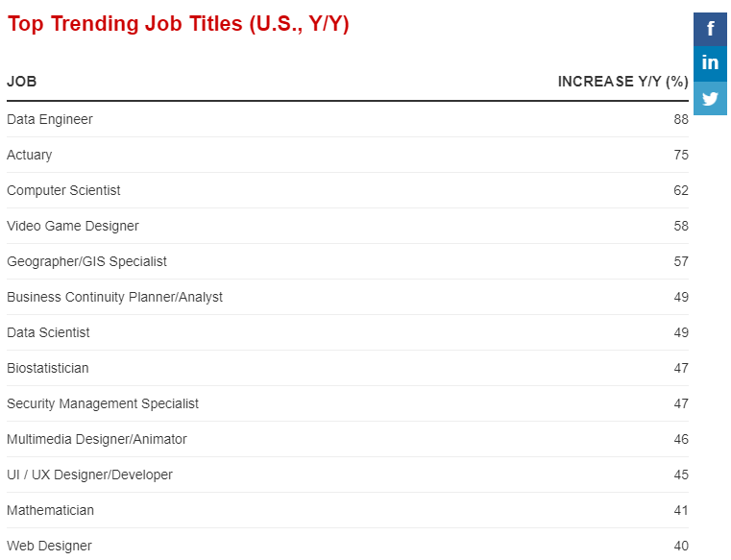Share via LinkedIn icon

pos(710,63)
